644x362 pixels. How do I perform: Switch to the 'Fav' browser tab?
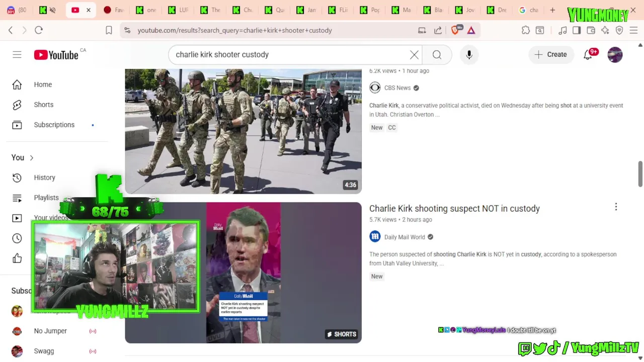[x=113, y=10]
